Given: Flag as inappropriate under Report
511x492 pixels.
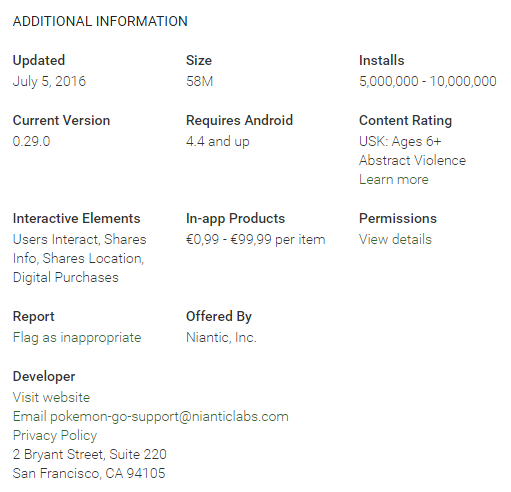Looking at the screenshot, I should 77,337.
